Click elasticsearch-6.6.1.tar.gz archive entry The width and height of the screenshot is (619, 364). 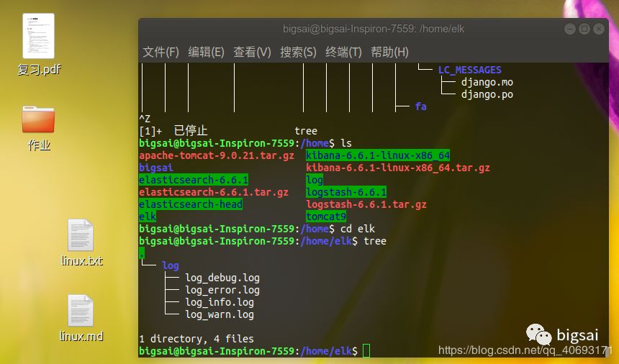214,192
